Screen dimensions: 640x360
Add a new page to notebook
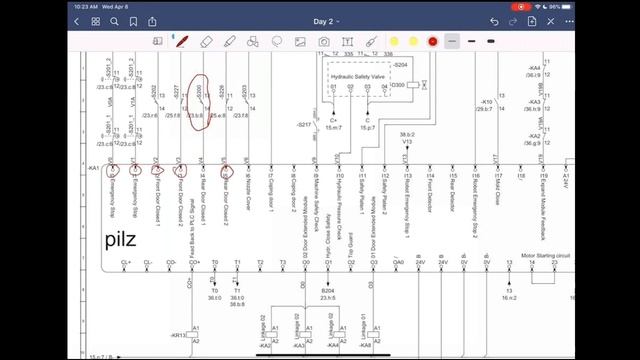click(532, 21)
